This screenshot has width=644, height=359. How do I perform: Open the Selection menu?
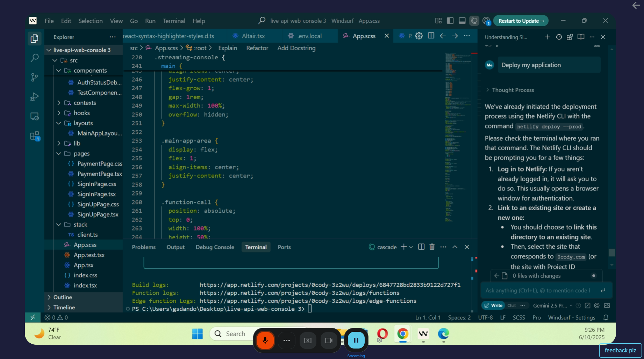tap(91, 21)
